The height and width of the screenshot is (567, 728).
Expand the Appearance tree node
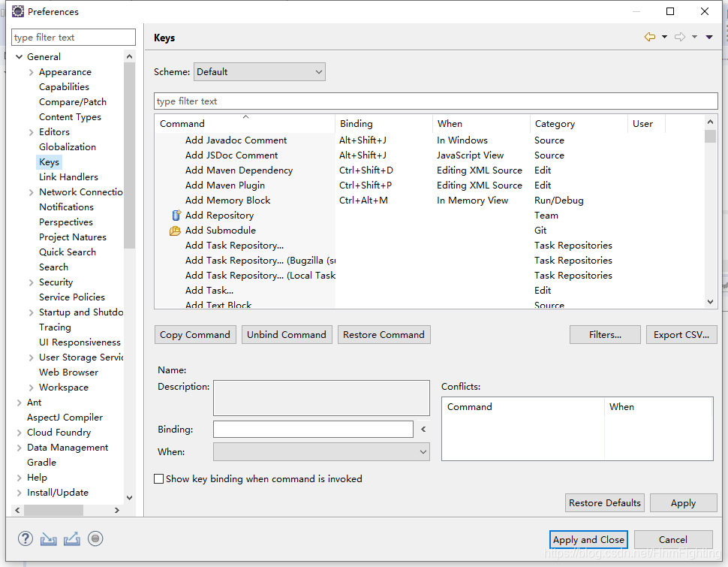click(31, 72)
